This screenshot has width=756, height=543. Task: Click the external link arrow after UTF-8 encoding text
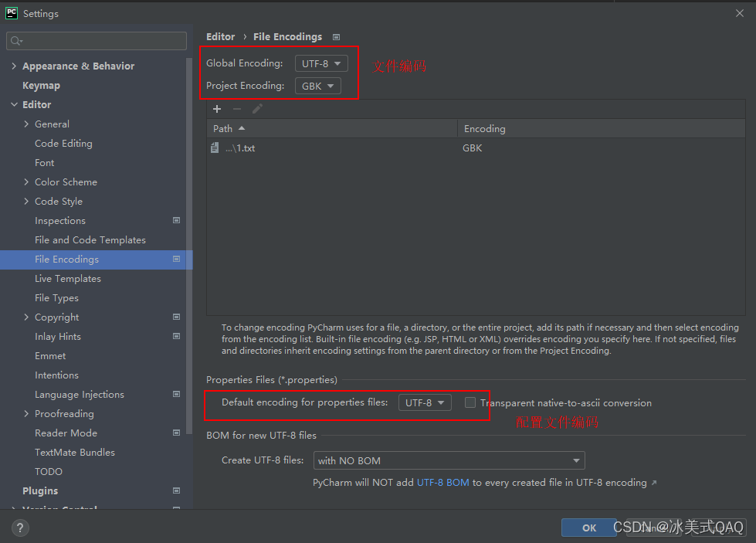(654, 483)
